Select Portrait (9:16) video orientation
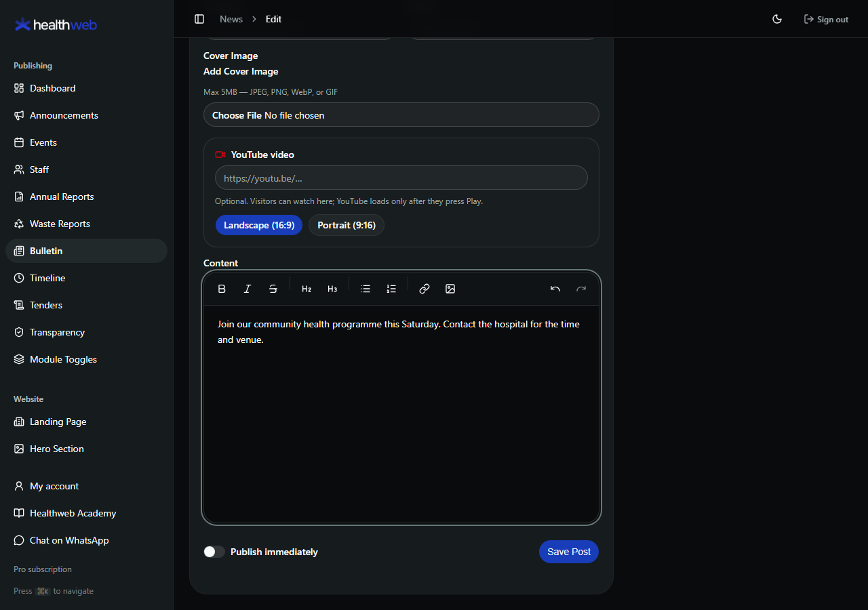 point(347,225)
